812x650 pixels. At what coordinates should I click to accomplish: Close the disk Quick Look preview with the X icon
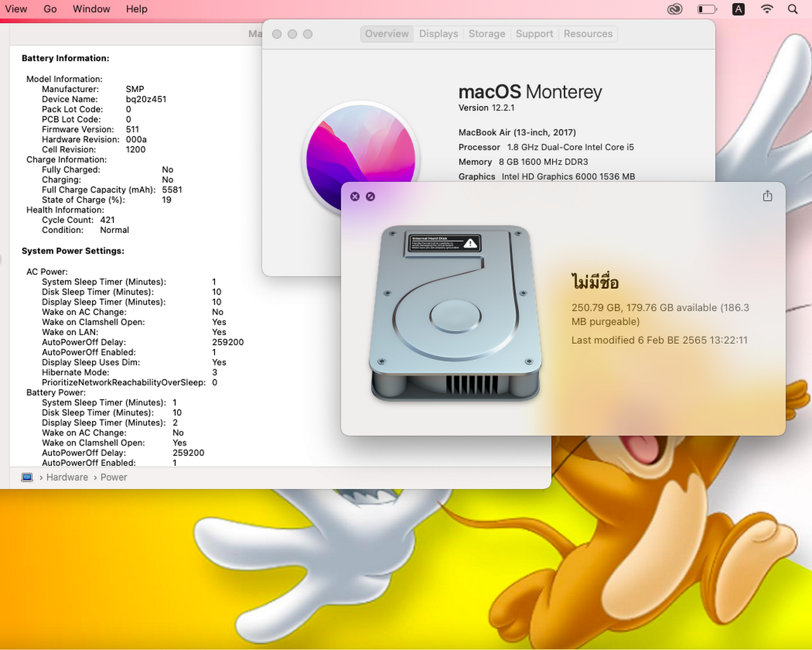[x=355, y=197]
